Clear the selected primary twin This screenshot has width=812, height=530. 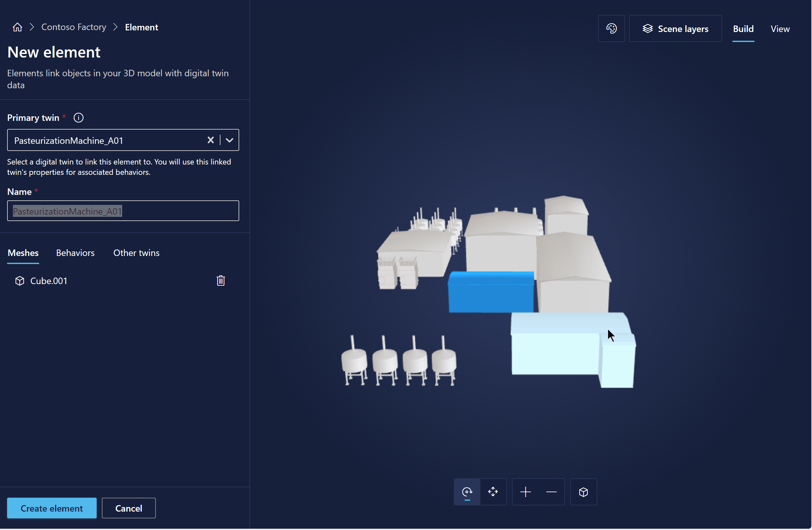click(210, 140)
